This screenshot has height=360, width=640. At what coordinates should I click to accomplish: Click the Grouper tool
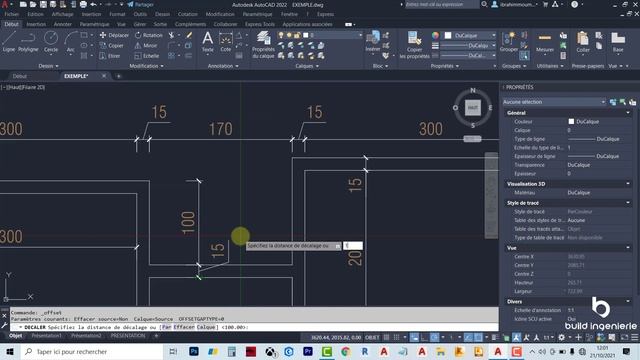509,42
